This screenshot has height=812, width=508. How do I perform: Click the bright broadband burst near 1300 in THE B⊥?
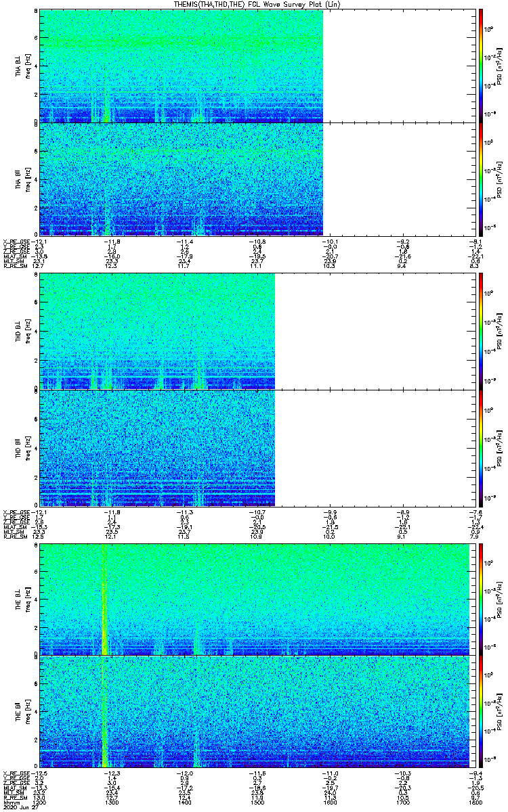tap(105, 598)
